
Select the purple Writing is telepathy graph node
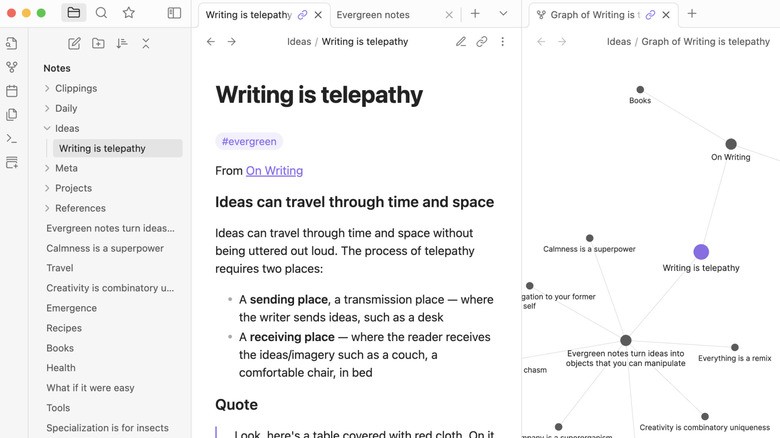coord(701,252)
